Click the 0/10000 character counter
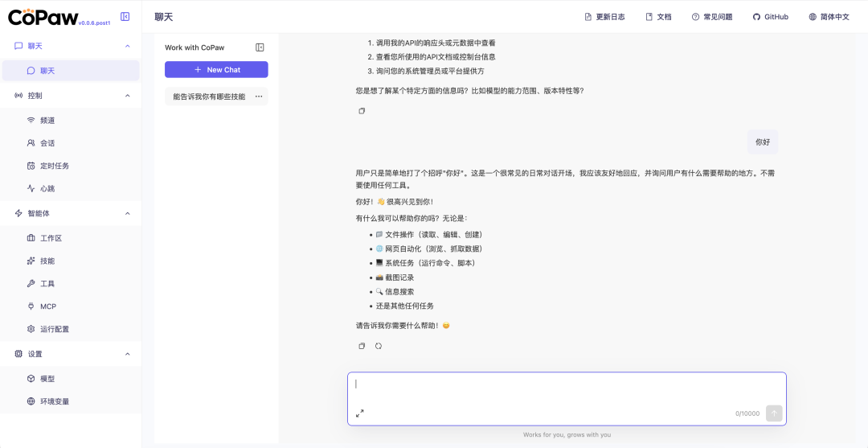 pyautogui.click(x=747, y=413)
